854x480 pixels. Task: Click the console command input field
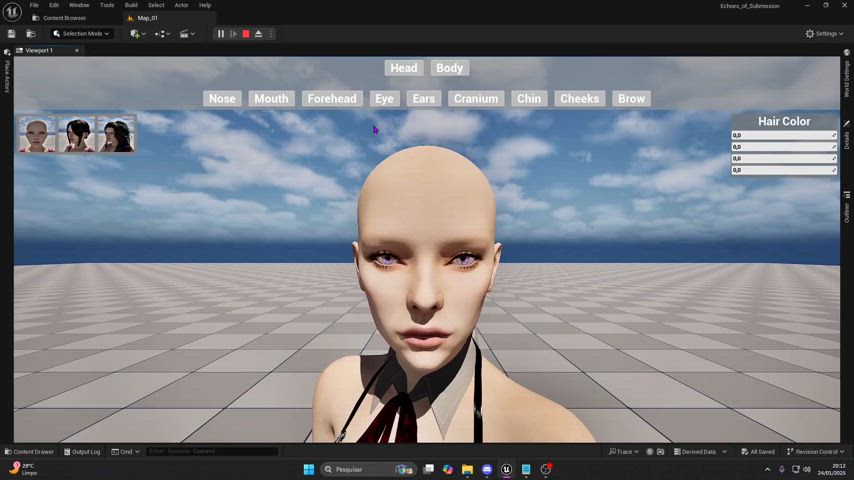(212, 452)
